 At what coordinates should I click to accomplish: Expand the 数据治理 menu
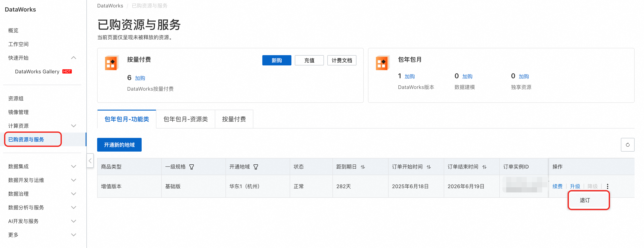click(x=74, y=194)
